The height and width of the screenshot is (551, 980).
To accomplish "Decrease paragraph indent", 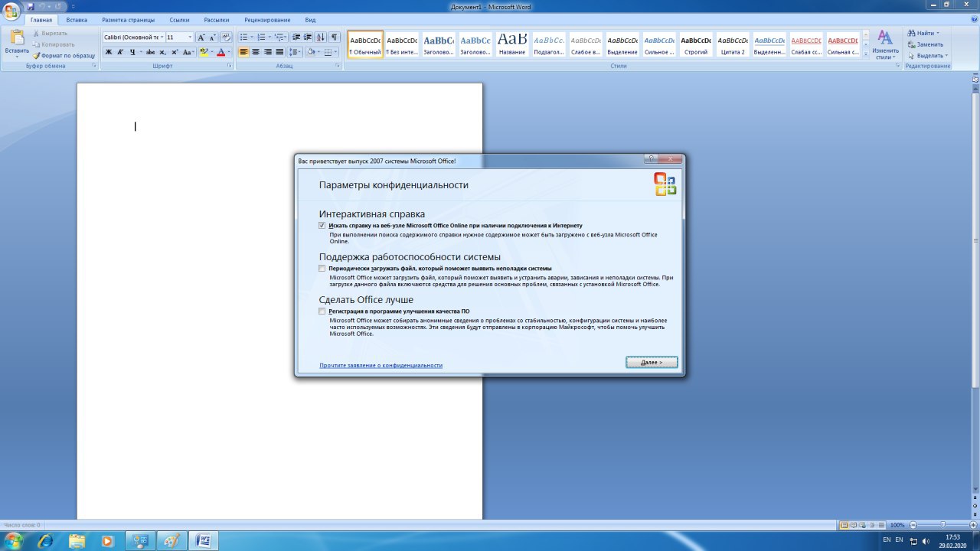I will tap(296, 37).
